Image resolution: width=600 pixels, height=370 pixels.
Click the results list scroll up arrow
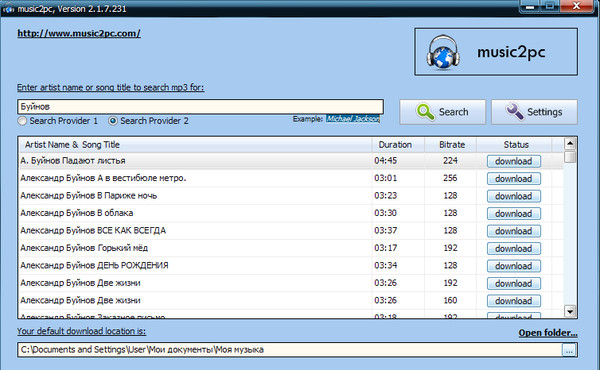(x=570, y=144)
